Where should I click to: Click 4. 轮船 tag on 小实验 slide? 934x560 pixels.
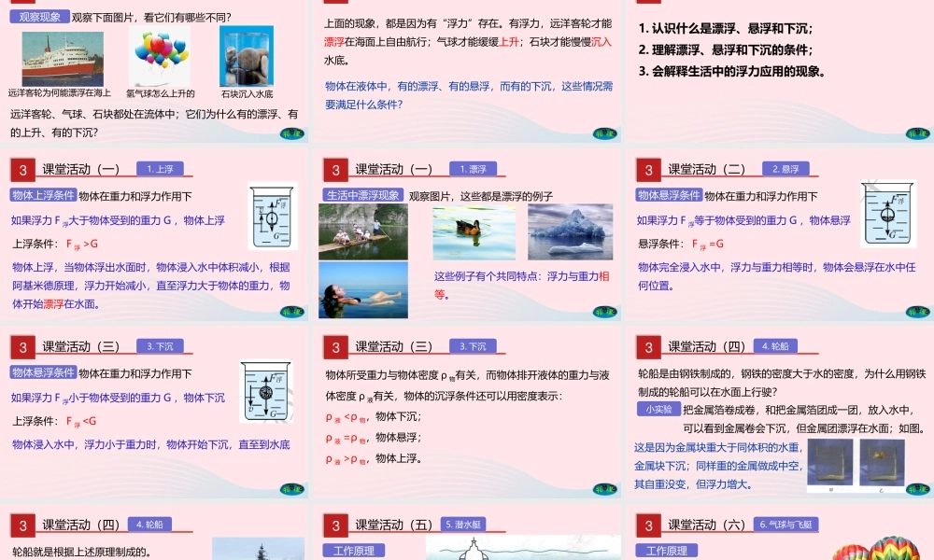775,346
